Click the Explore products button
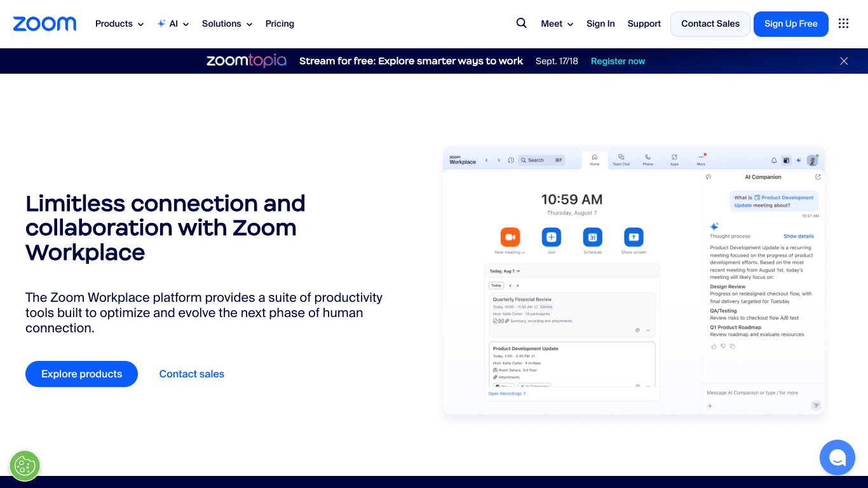The image size is (868, 488). click(81, 374)
